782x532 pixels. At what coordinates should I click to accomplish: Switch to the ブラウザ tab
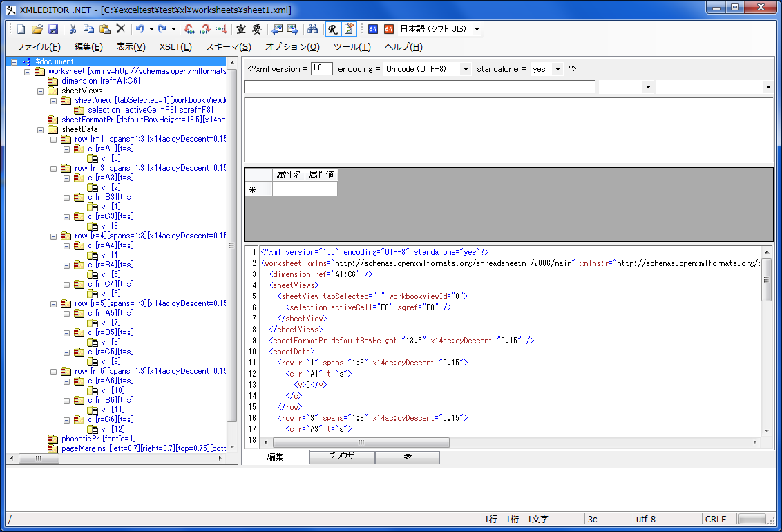pos(342,457)
